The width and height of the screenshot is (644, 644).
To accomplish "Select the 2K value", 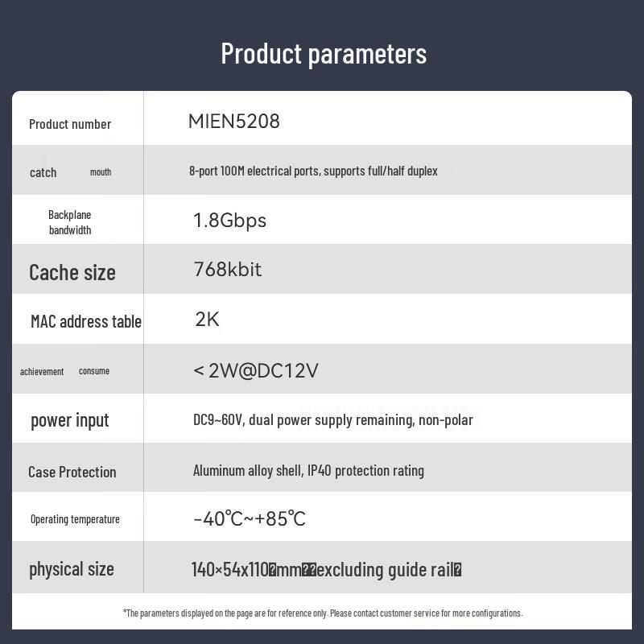I will coord(207,319).
